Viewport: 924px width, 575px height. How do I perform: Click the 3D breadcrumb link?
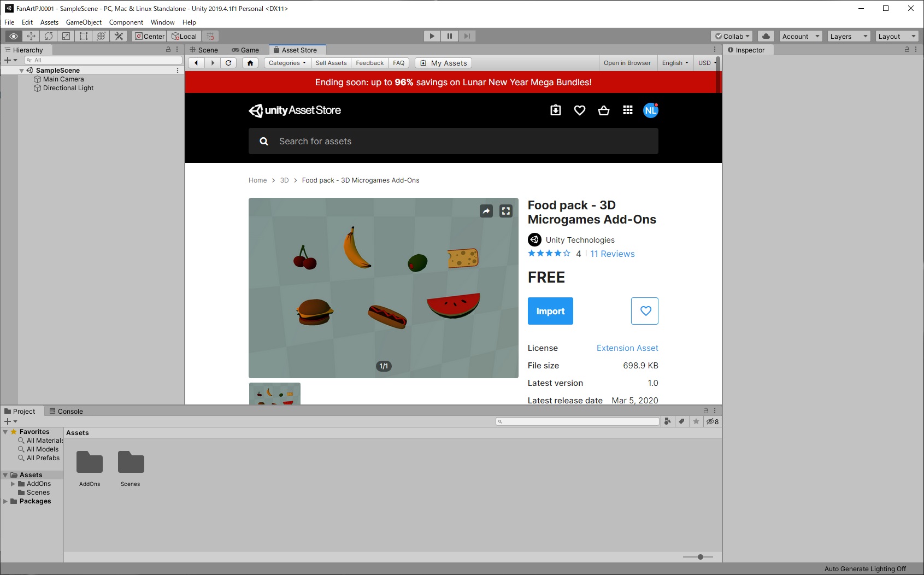[x=284, y=180]
